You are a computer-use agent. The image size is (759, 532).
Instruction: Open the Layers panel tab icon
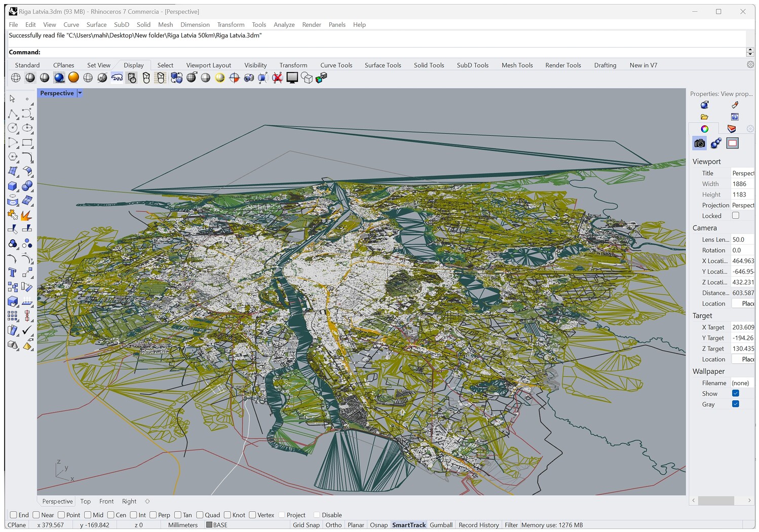tap(731, 129)
